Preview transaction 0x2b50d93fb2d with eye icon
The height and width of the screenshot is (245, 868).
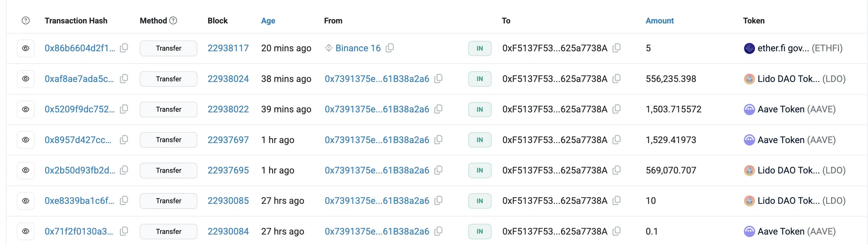(x=26, y=170)
